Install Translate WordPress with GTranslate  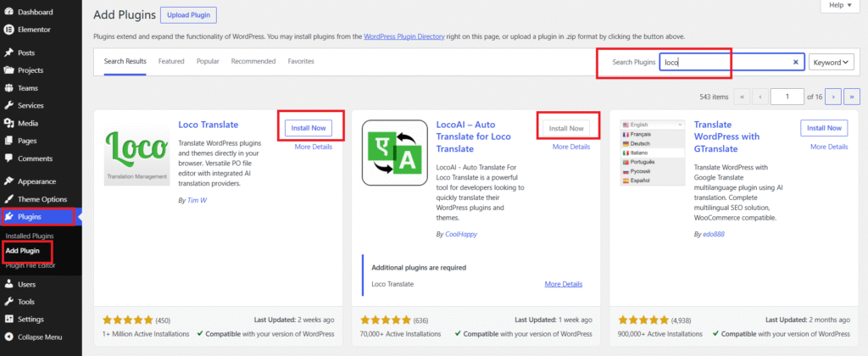pos(824,128)
